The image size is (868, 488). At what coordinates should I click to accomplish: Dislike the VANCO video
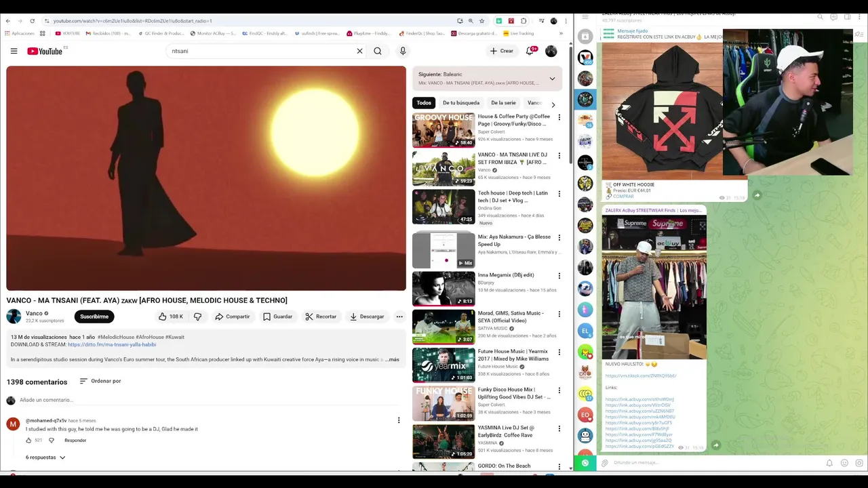tap(197, 317)
